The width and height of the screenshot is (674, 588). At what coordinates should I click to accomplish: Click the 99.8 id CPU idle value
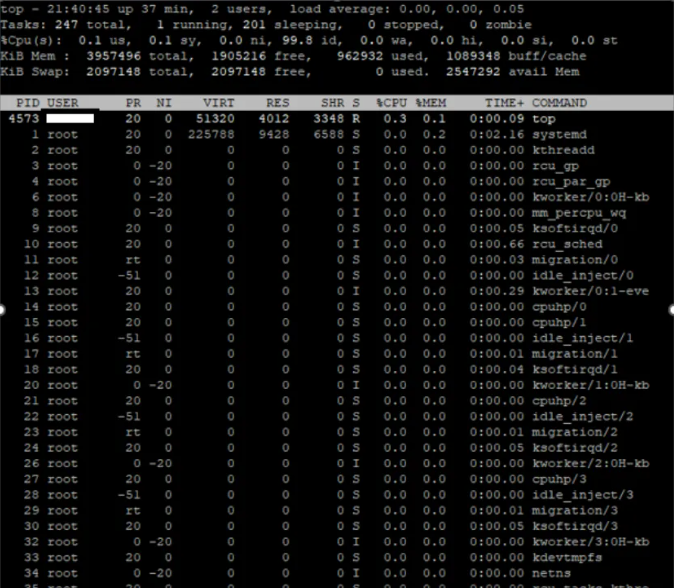coord(312,40)
